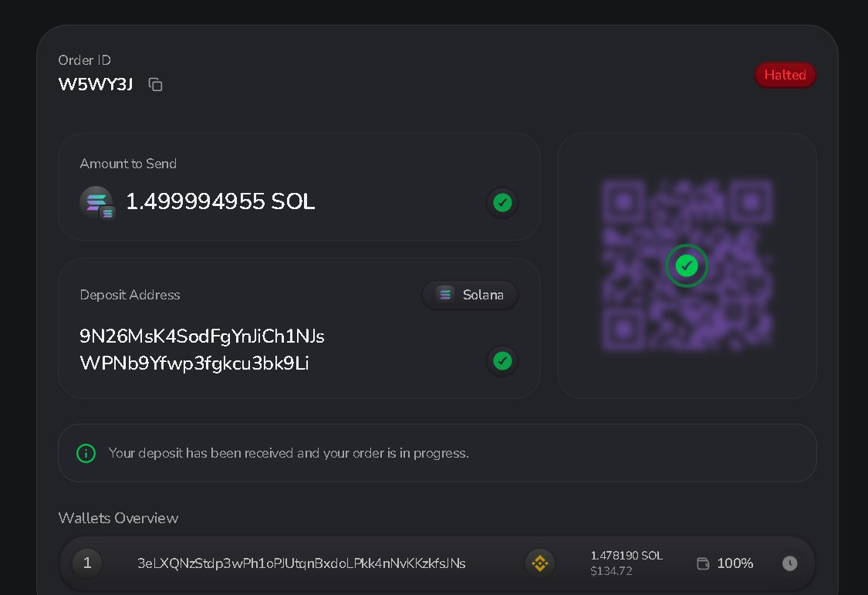The width and height of the screenshot is (868, 595).
Task: Click the 100% percentage value
Action: (735, 563)
